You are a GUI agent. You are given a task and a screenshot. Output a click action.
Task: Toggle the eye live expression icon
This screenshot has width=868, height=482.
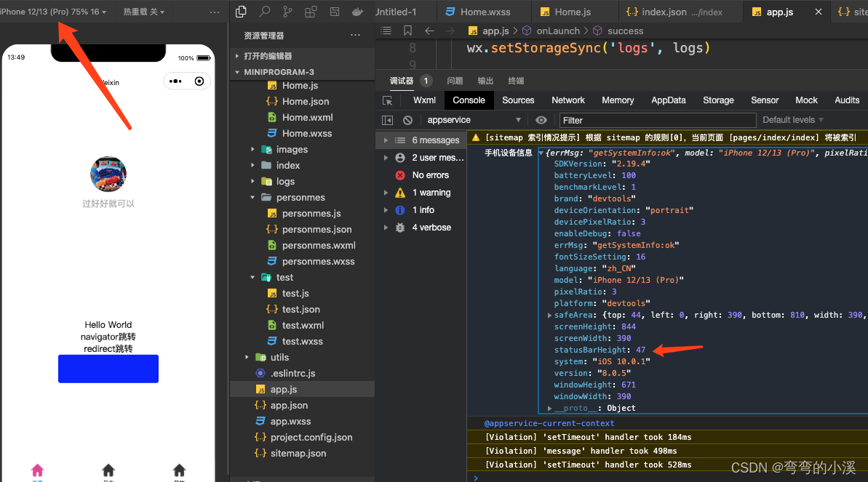pos(541,120)
